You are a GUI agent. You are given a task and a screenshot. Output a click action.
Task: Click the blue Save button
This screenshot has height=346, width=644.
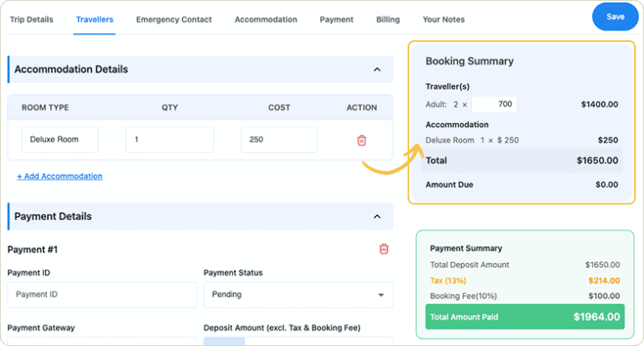tap(615, 17)
